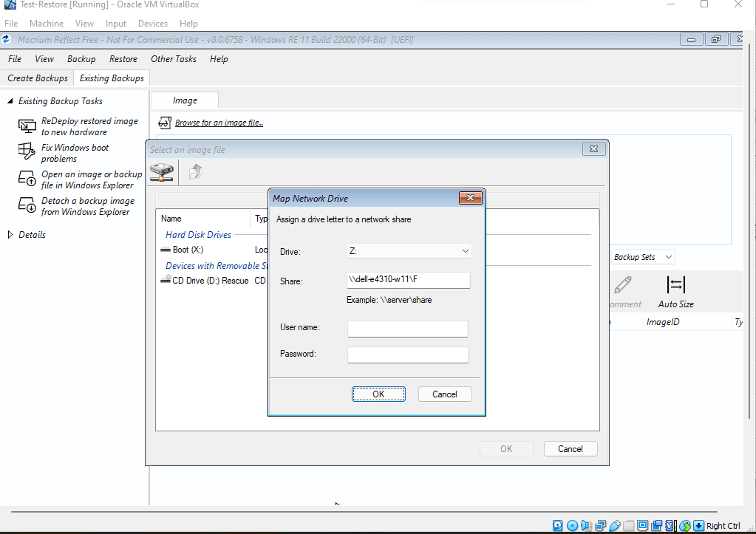Click the ReDeploy restored image icon

pyautogui.click(x=27, y=126)
